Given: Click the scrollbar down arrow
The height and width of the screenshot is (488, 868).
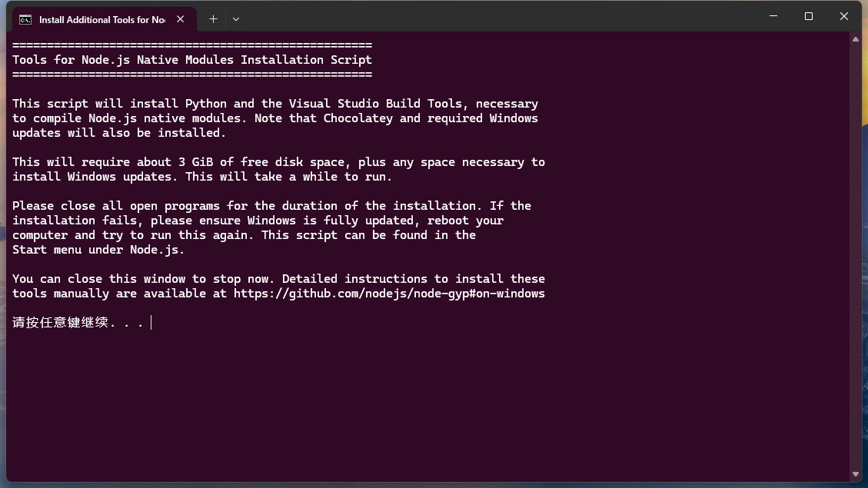Looking at the screenshot, I should (x=855, y=474).
